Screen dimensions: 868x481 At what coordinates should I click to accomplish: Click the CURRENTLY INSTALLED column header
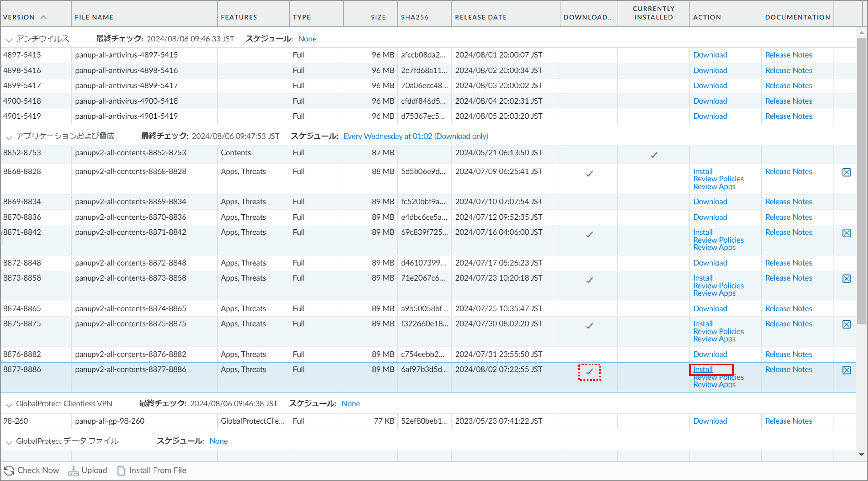click(x=653, y=13)
